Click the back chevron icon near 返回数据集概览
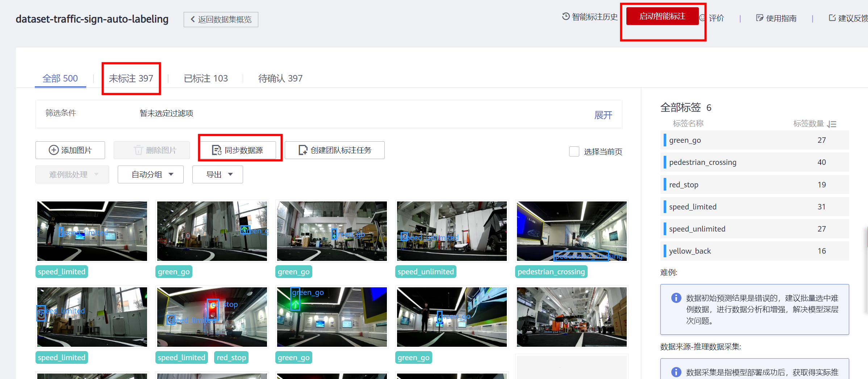The image size is (868, 379). (x=193, y=19)
